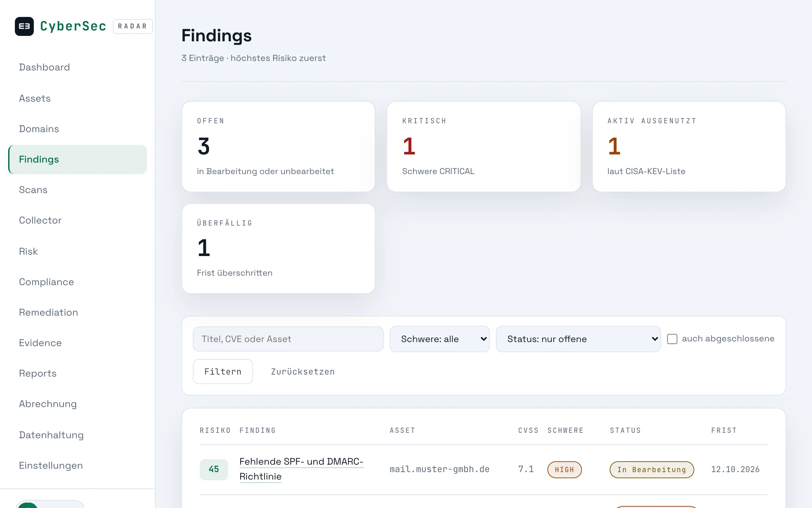Viewport: 812px width, 508px height.
Task: Open Remediation in sidebar
Action: click(48, 312)
